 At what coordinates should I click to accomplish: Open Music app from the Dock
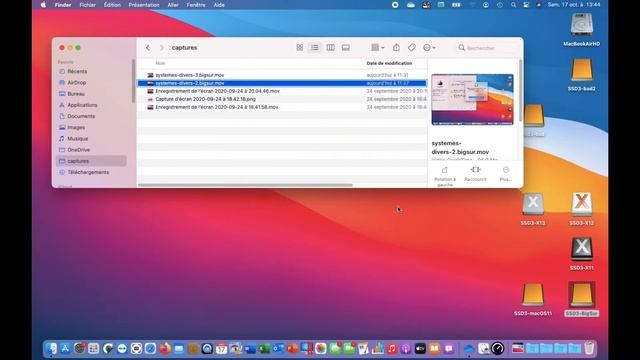pos(391,349)
